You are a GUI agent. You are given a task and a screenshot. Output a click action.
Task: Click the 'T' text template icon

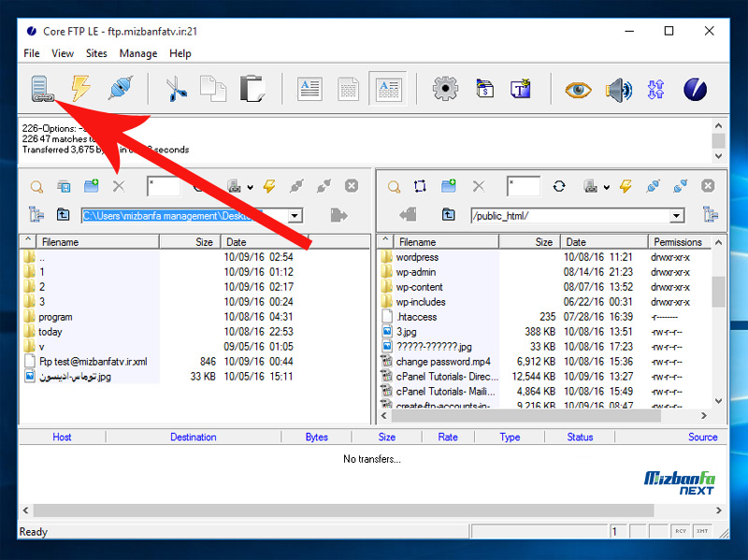click(x=521, y=89)
